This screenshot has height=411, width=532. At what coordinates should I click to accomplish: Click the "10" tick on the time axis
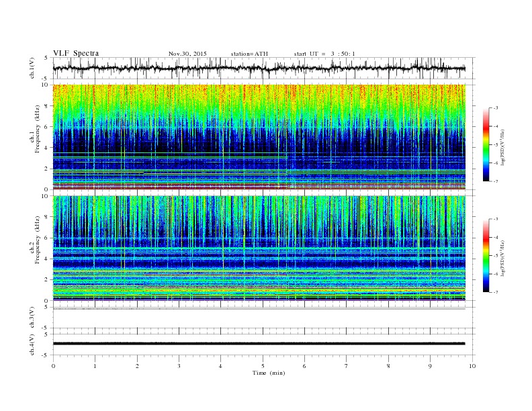(x=472, y=366)
